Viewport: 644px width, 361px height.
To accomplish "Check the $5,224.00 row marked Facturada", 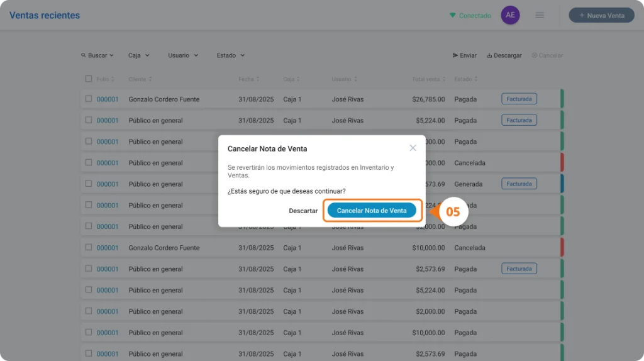I will point(88,120).
